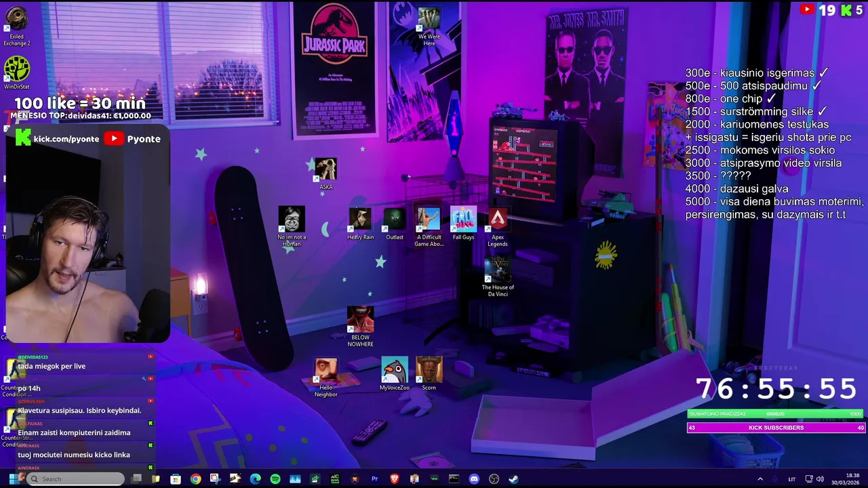868x488 pixels.
Task: Open the Command Prompt taskbar icon
Action: (x=454, y=479)
